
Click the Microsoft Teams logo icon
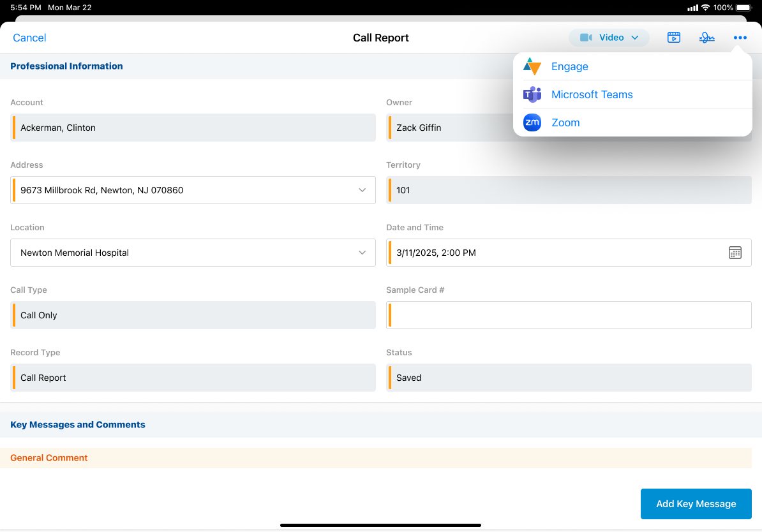532,94
